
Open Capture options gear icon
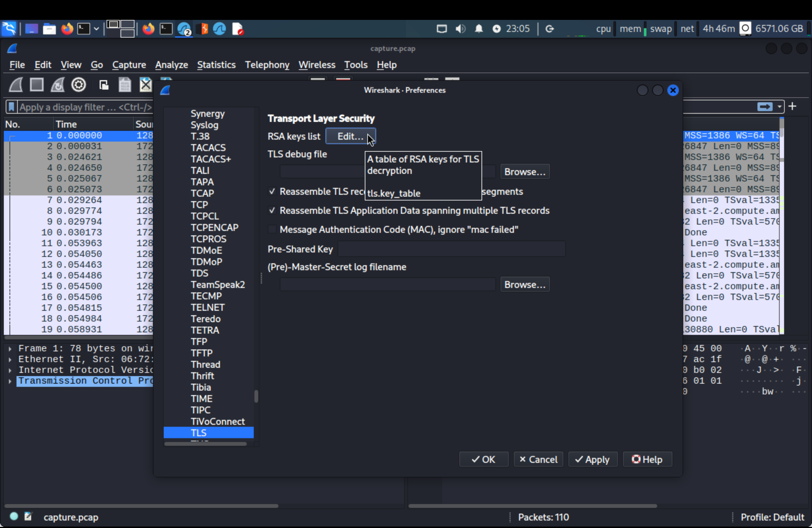[78, 85]
